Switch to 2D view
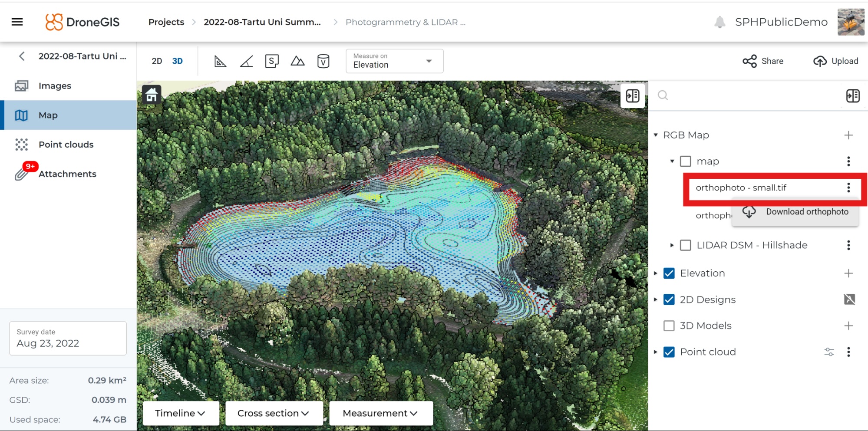This screenshot has width=868, height=431. [x=157, y=61]
